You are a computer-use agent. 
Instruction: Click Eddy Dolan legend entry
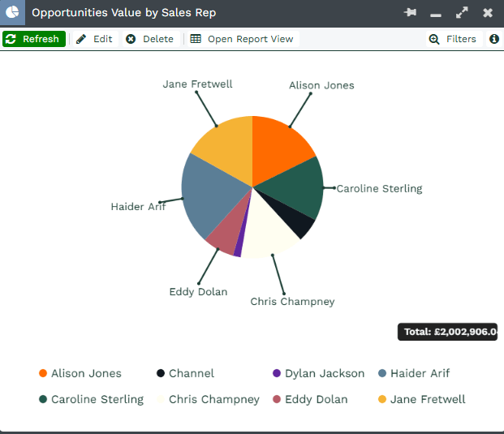[308, 399]
